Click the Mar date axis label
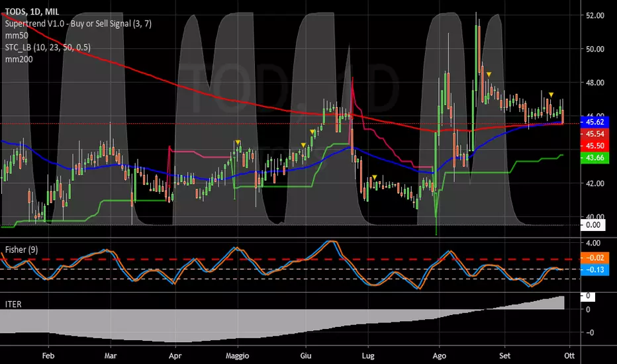The image size is (617, 364). click(x=111, y=356)
